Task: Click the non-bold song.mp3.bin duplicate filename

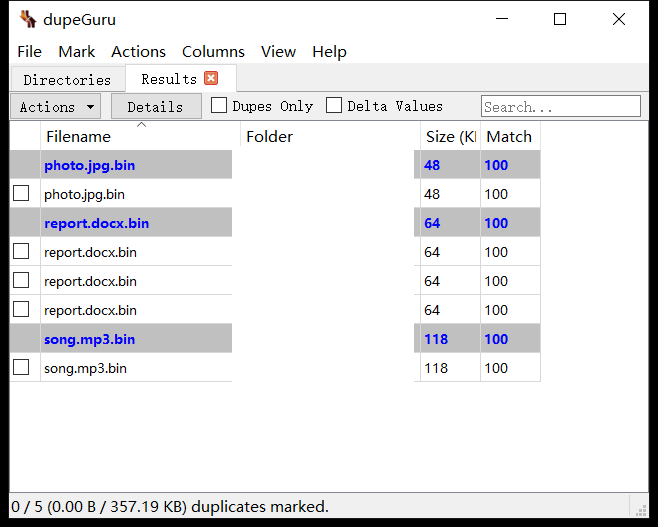Action: pos(85,368)
